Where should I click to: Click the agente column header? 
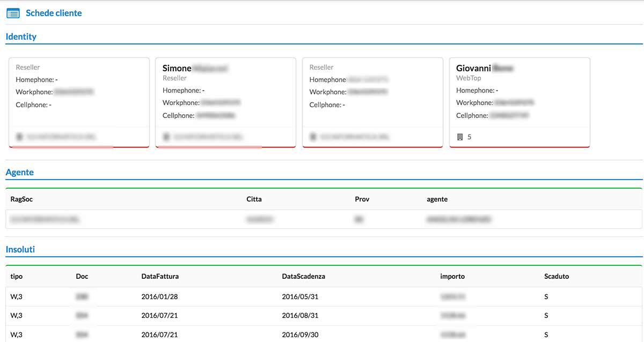[x=437, y=199]
